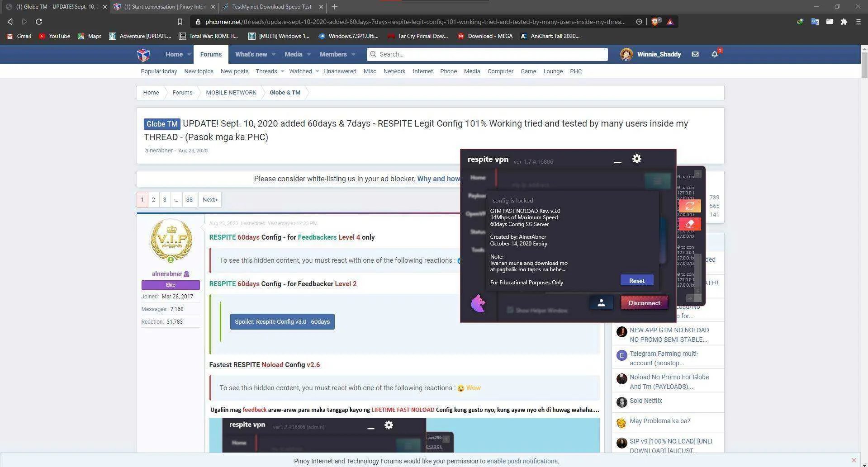
Task: Go to page 2 of thread
Action: (x=153, y=200)
